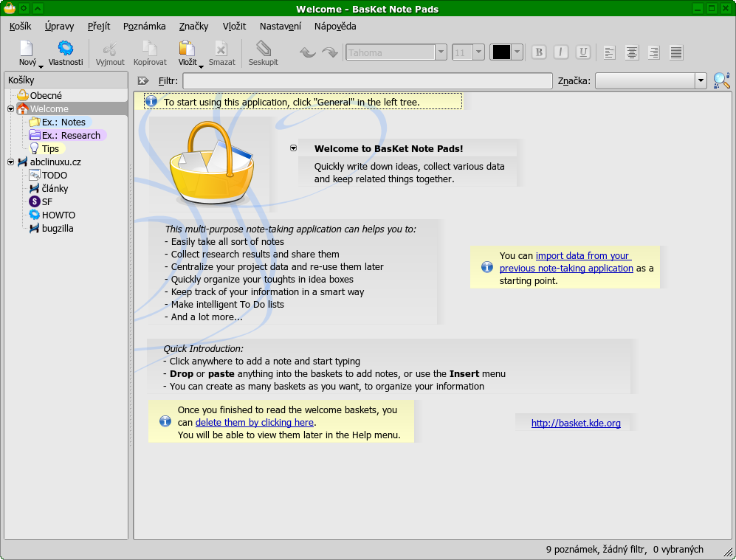The width and height of the screenshot is (736, 560).
Task: Open the Značka tag filter dropdown
Action: tap(701, 80)
